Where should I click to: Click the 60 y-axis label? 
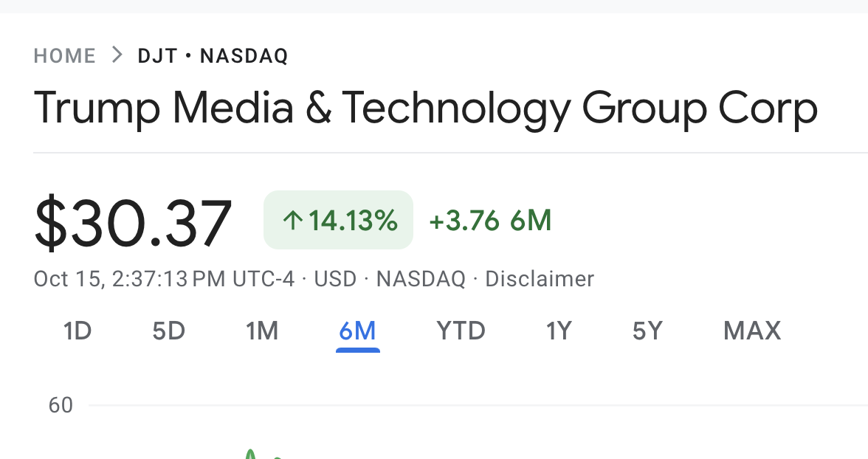[x=61, y=405]
